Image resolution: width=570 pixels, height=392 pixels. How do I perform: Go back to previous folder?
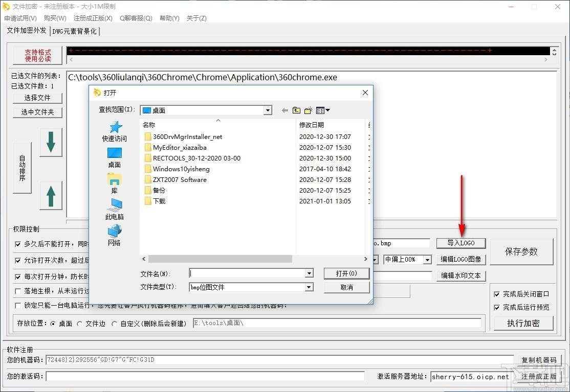[284, 110]
